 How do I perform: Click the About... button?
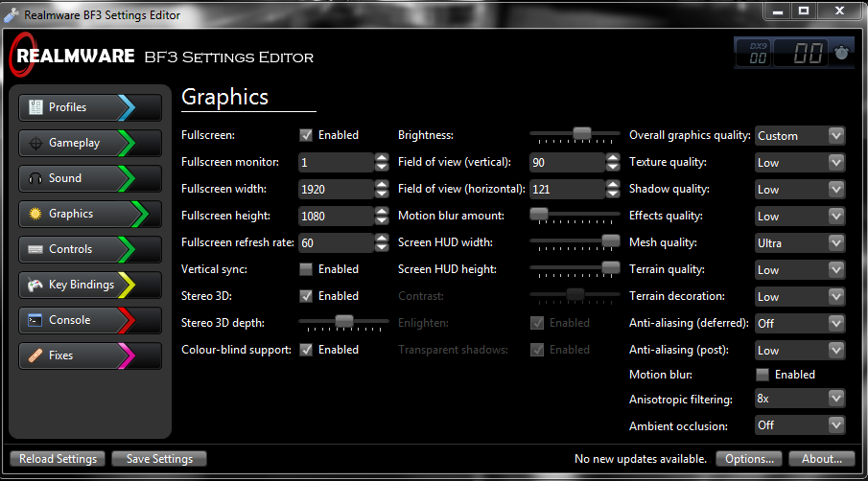tap(822, 459)
